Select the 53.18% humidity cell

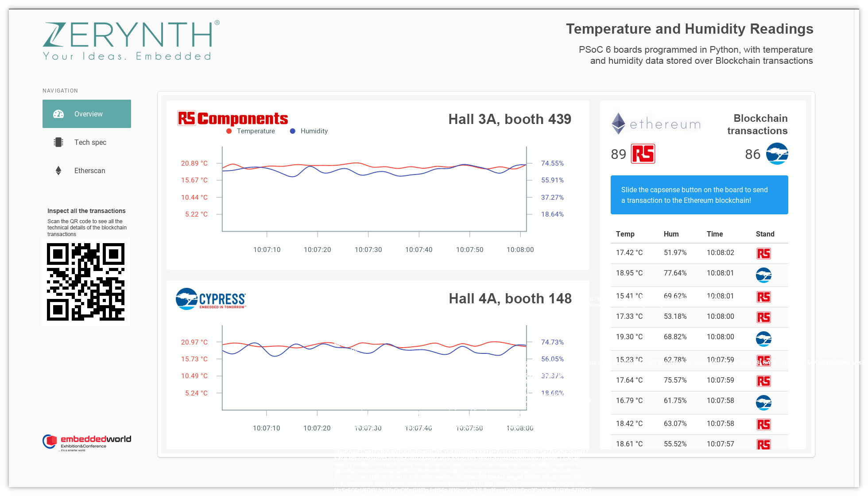[675, 316]
